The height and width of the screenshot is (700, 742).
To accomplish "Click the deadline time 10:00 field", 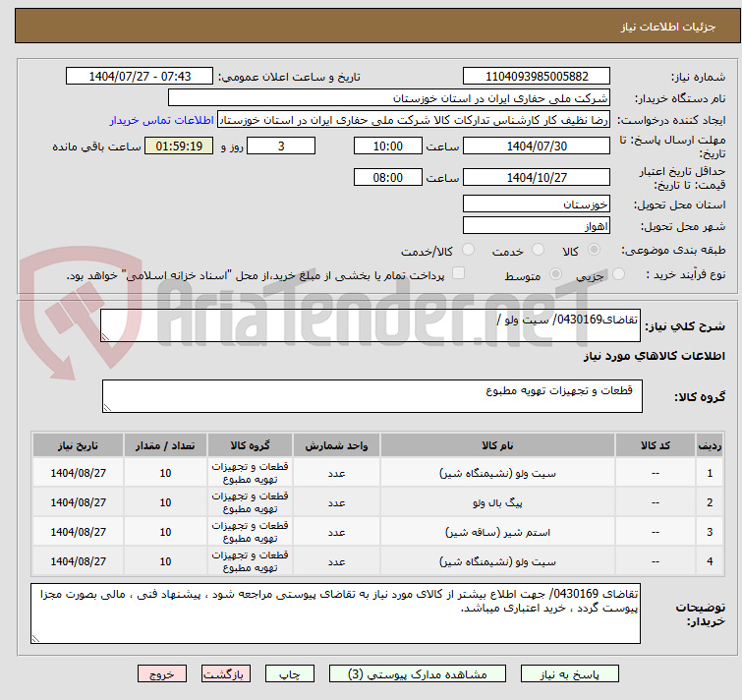I will [388, 146].
